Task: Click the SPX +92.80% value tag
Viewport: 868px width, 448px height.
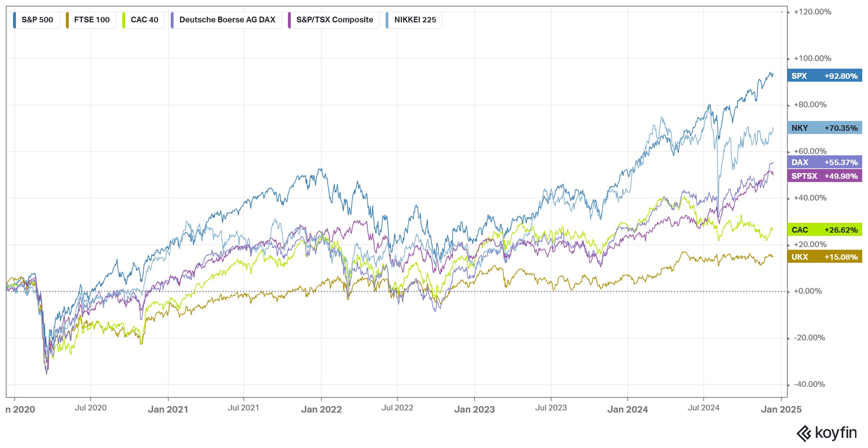Action: click(x=824, y=76)
